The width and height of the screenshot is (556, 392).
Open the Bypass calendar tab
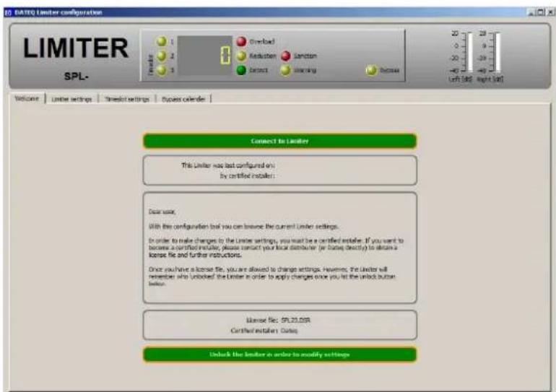(183, 99)
